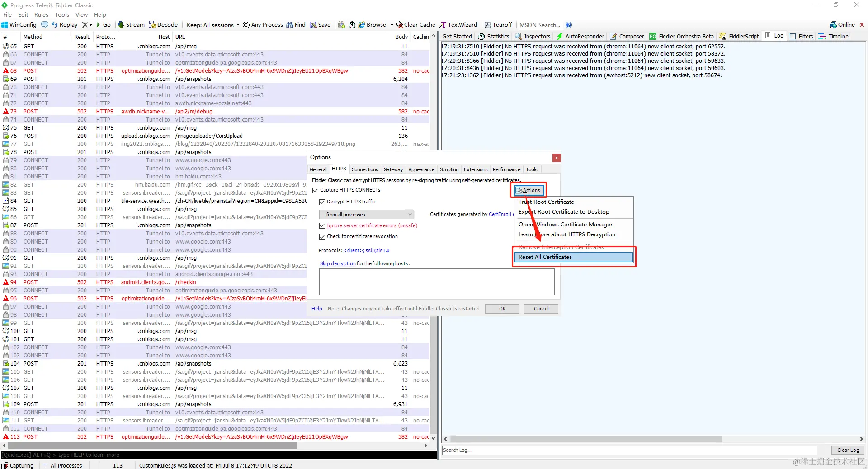
Task: Switch to Connections tab in Options
Action: pyautogui.click(x=364, y=169)
